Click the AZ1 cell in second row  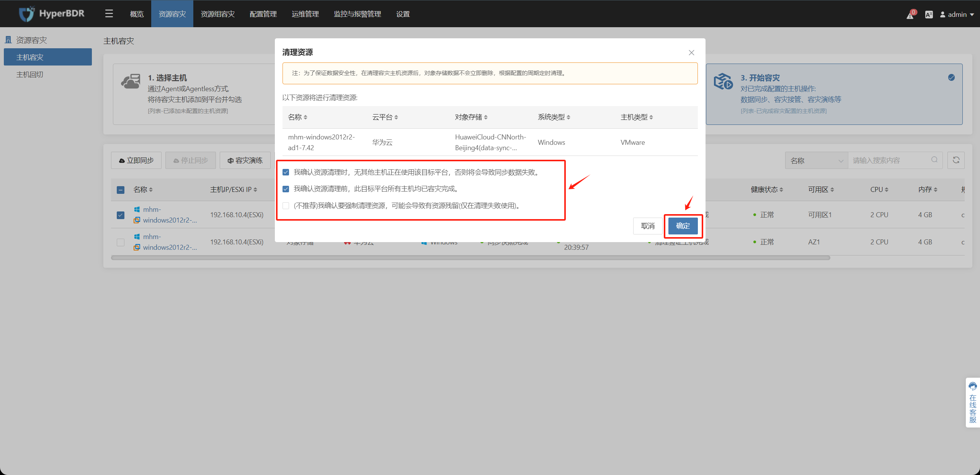(x=814, y=242)
